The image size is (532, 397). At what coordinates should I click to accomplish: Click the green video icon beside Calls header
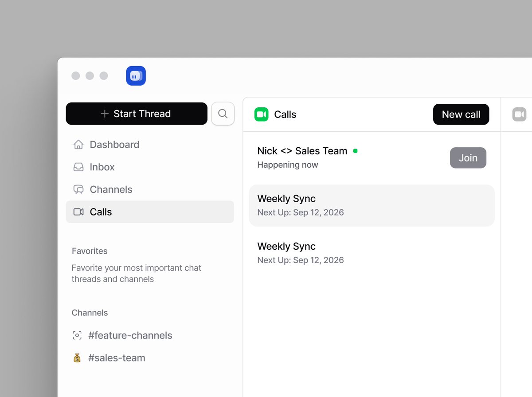262,114
